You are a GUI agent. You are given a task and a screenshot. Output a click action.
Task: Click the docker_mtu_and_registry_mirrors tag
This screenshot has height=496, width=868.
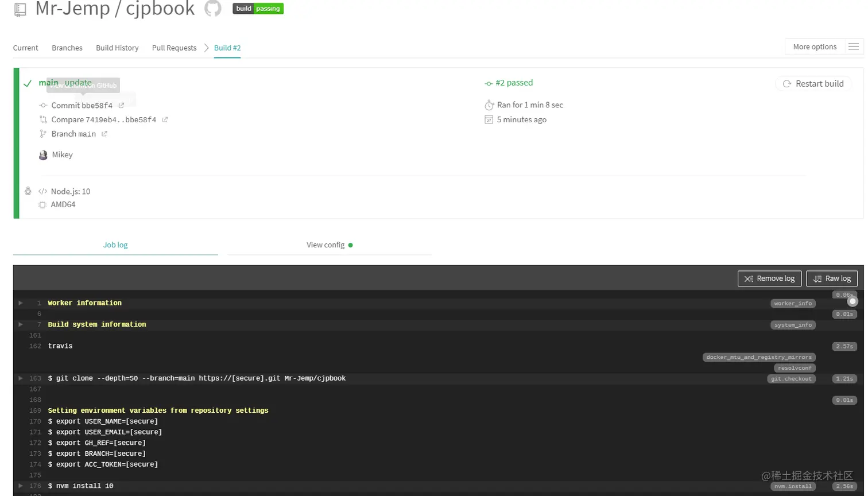[x=759, y=357]
